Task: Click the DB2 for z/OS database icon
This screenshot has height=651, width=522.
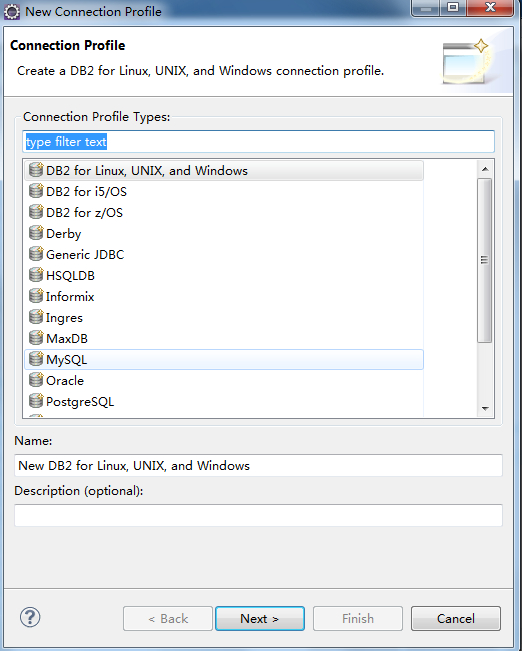Action: (36, 212)
